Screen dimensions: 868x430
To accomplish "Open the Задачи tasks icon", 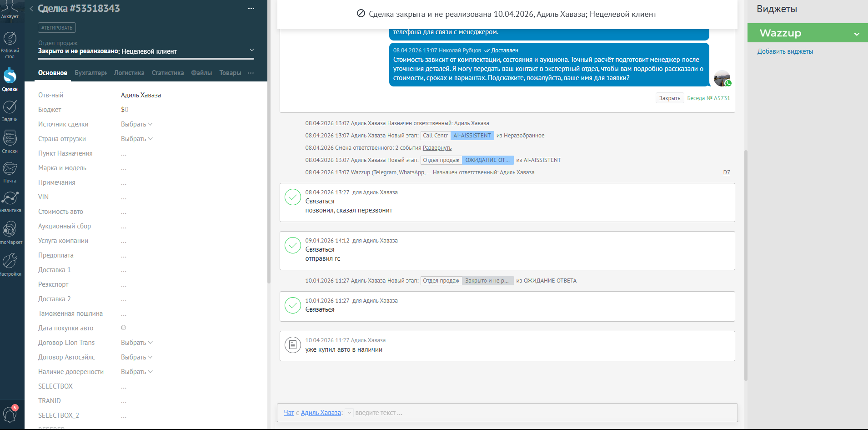I will (10, 111).
